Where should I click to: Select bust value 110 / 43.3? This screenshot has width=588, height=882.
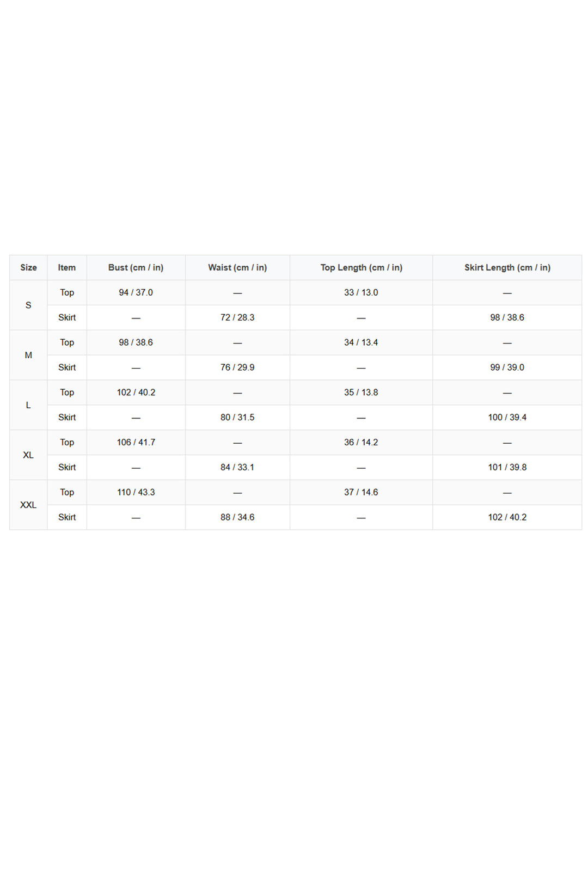click(x=136, y=492)
